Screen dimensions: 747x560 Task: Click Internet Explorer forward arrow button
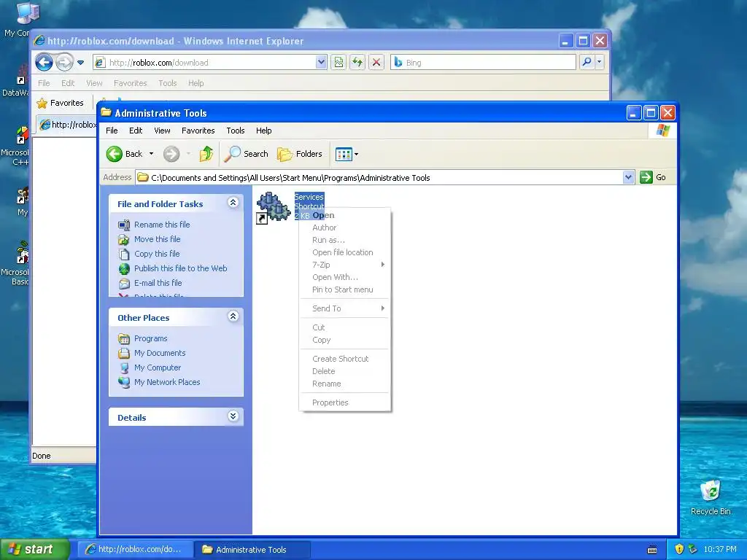tap(64, 63)
